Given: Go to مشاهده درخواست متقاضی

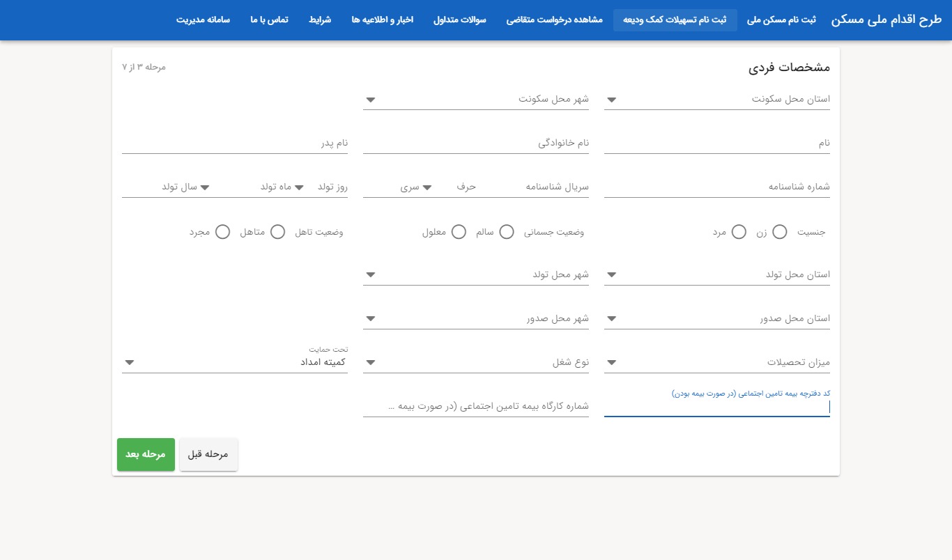Looking at the screenshot, I should tap(554, 20).
